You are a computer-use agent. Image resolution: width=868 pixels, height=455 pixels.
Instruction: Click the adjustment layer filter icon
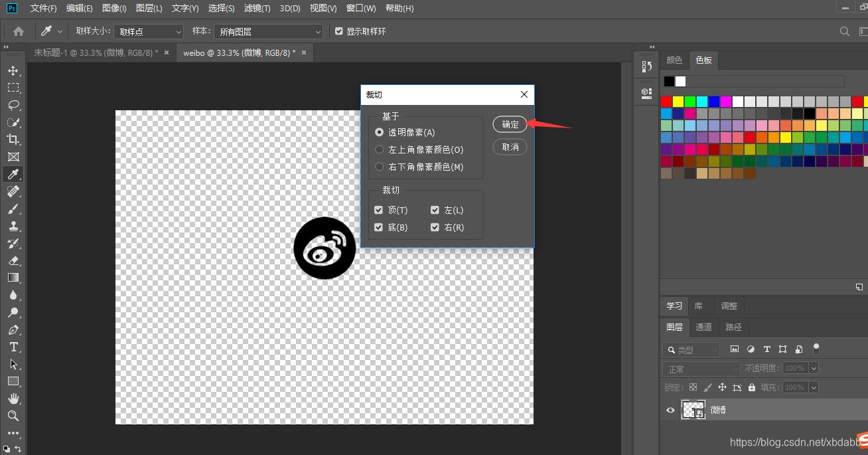[751, 349]
